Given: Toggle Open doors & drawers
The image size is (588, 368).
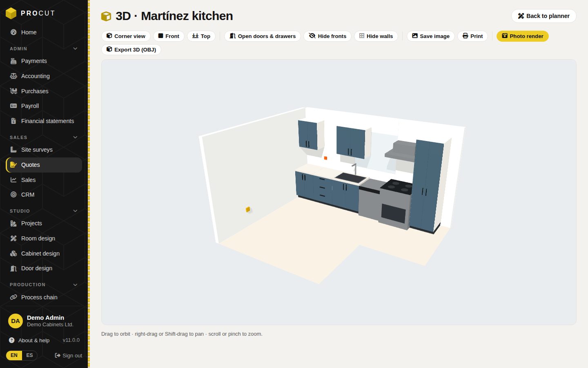Looking at the screenshot, I should coord(263,36).
